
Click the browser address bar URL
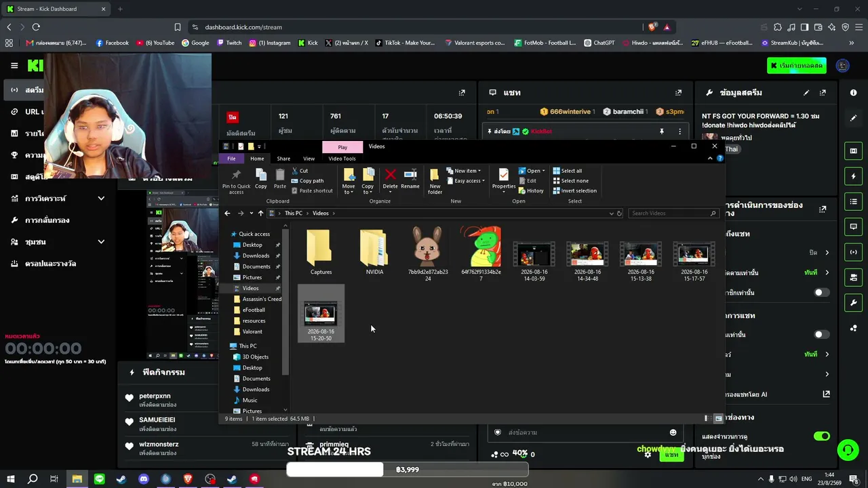pyautogui.click(x=243, y=27)
